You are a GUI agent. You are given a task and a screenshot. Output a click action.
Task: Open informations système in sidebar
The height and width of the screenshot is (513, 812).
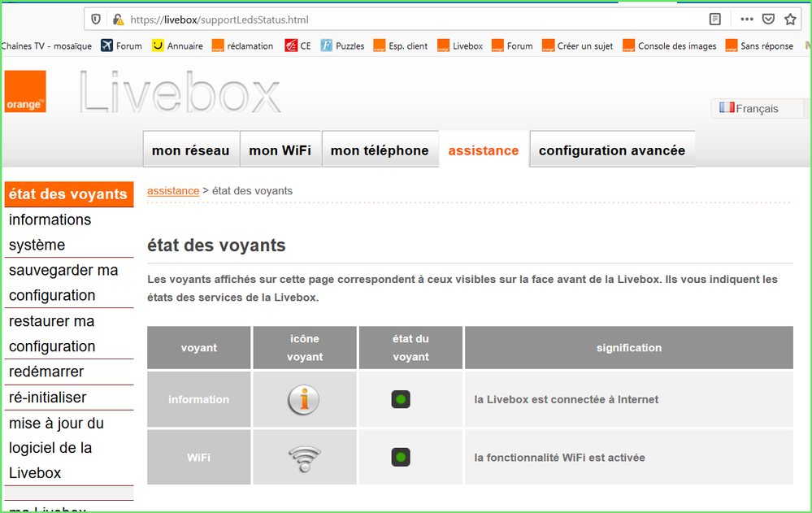coord(68,233)
